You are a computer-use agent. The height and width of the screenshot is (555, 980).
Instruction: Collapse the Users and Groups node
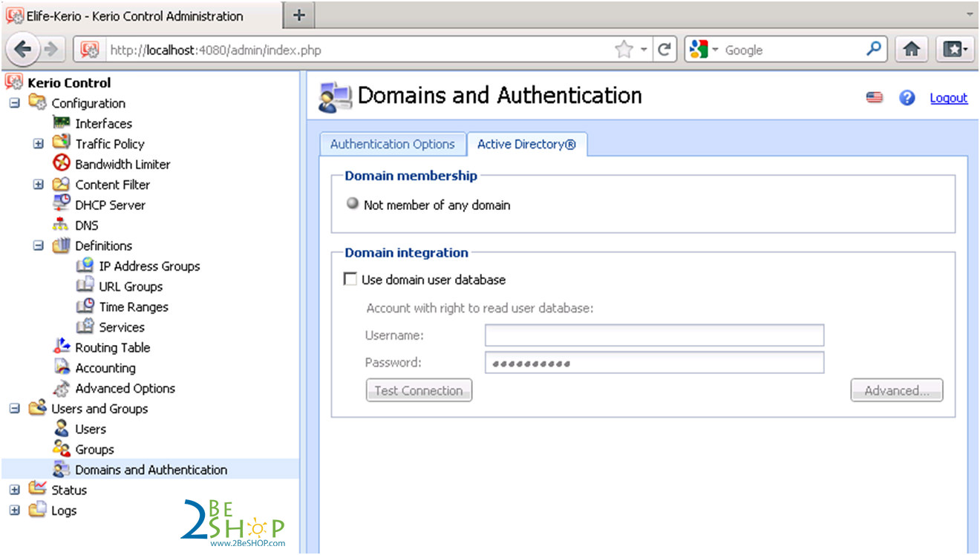14,409
